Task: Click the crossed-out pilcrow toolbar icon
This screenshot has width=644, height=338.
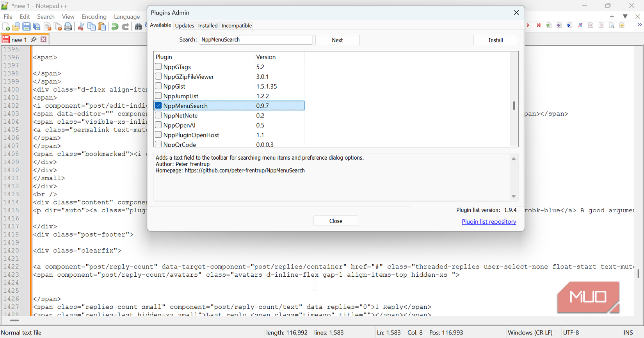Action: (580, 25)
